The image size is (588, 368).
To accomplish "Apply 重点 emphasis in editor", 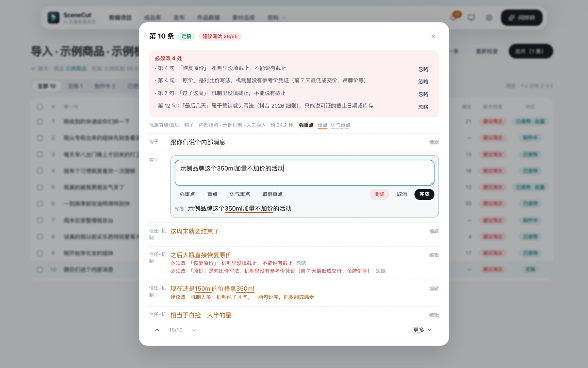I will click(x=212, y=194).
